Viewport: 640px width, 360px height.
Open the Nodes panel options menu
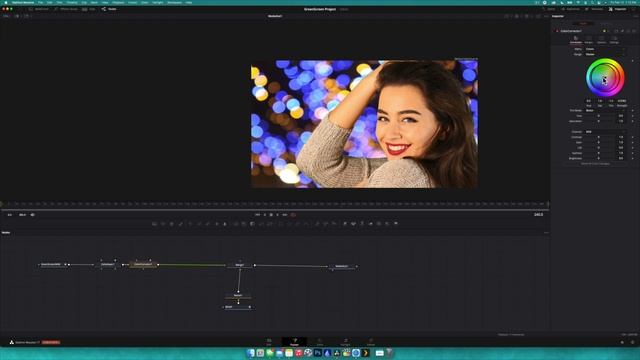(546, 233)
